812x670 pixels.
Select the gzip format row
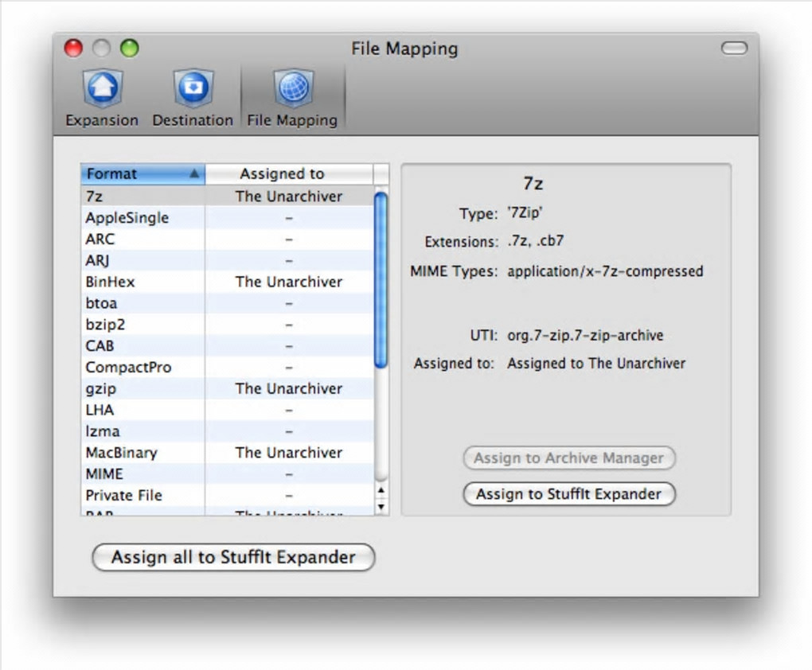click(x=227, y=388)
